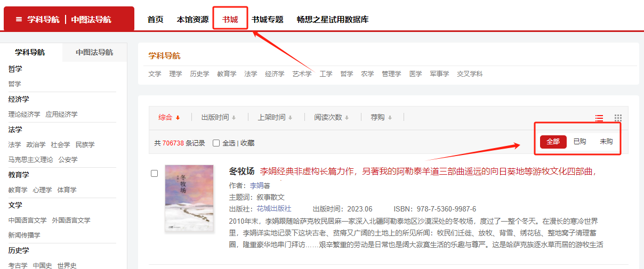Sort results by 荐购
Image resolution: width=644 pixels, height=269 pixels.
coord(381,118)
